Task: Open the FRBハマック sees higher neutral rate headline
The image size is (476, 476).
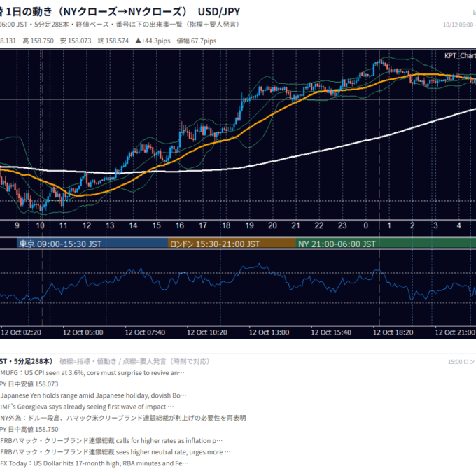Action: click(115, 452)
